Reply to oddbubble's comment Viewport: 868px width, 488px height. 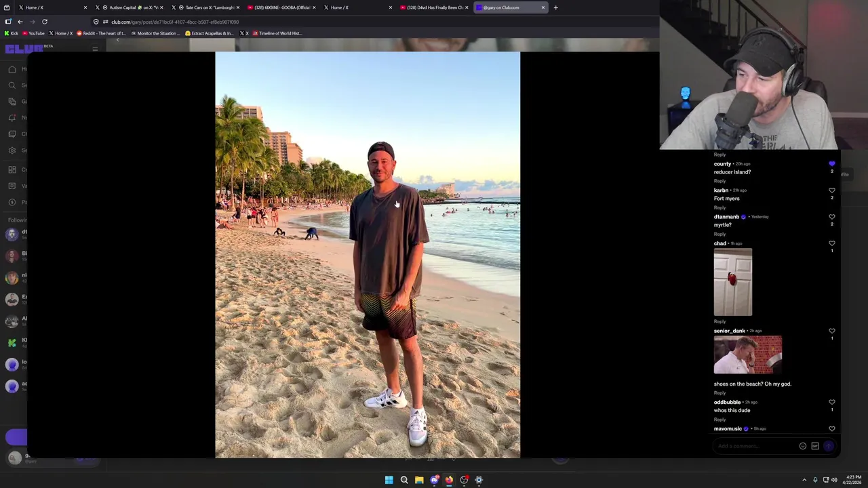(719, 419)
